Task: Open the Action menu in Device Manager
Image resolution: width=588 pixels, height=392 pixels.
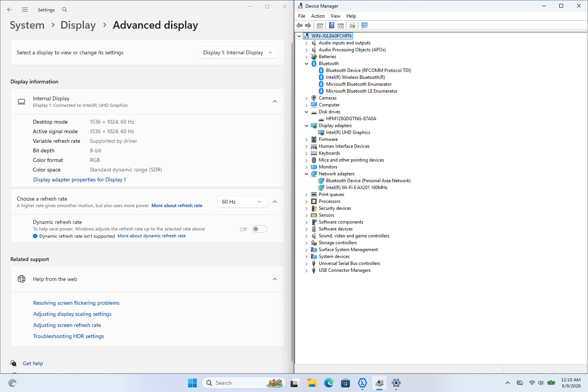Action: 318,16
